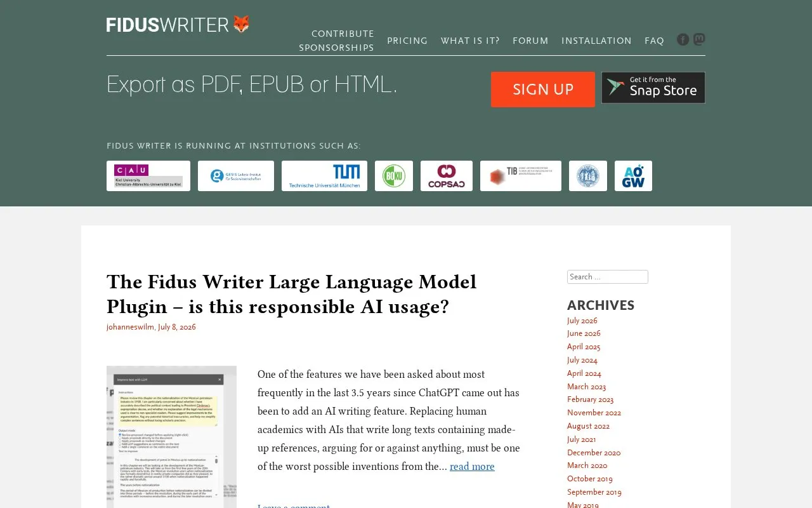Click the COPSAC logo
812x508 pixels.
click(x=447, y=176)
